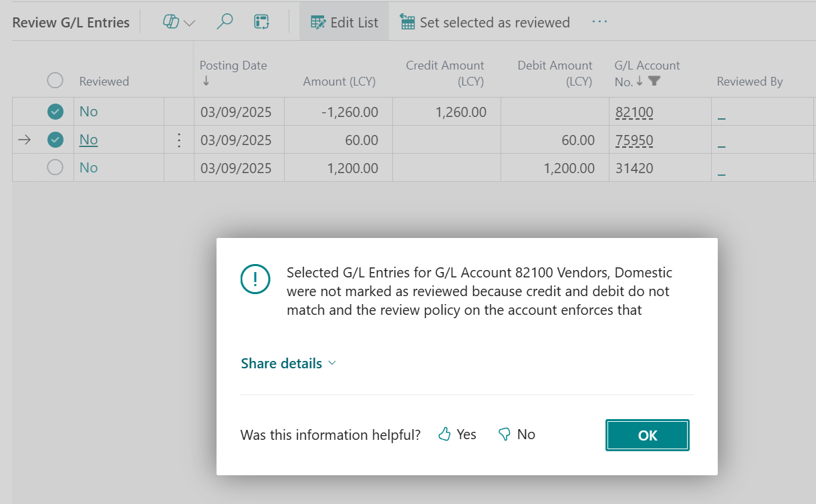Click the focus mode icon in the toolbar
The width and height of the screenshot is (816, 504).
point(261,21)
